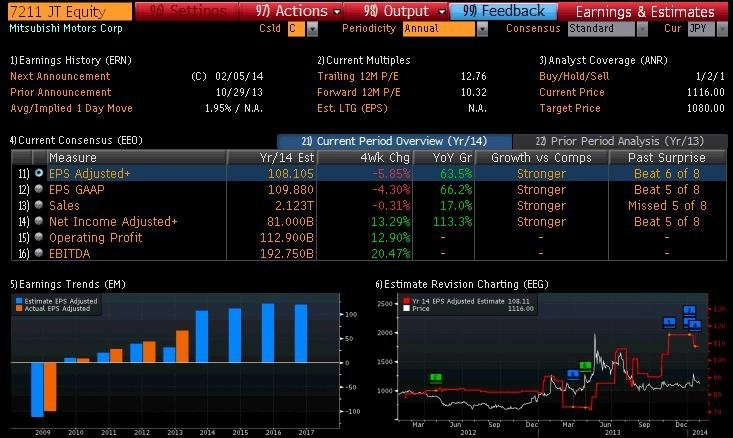Click the topmost blue marker at the chart's right edge

[x=690, y=310]
